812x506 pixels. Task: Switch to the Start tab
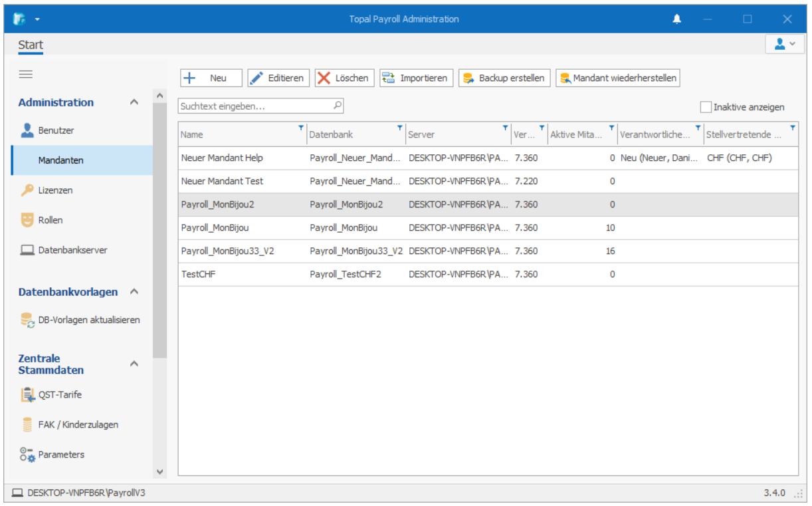click(31, 45)
